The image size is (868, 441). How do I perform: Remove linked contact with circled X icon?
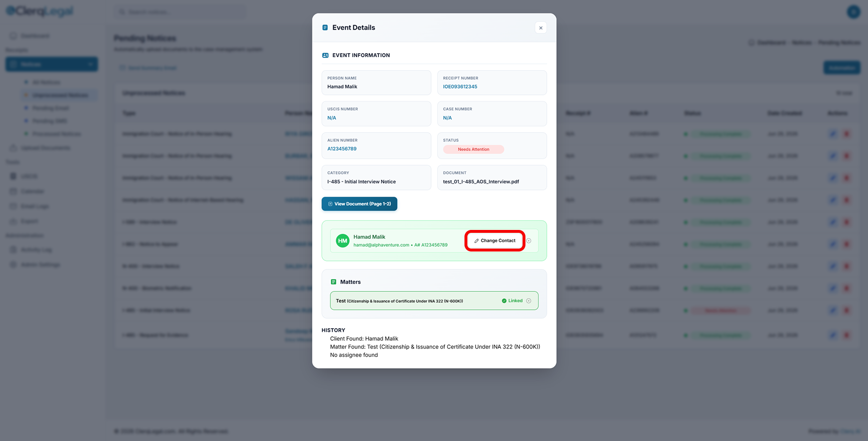(528, 241)
